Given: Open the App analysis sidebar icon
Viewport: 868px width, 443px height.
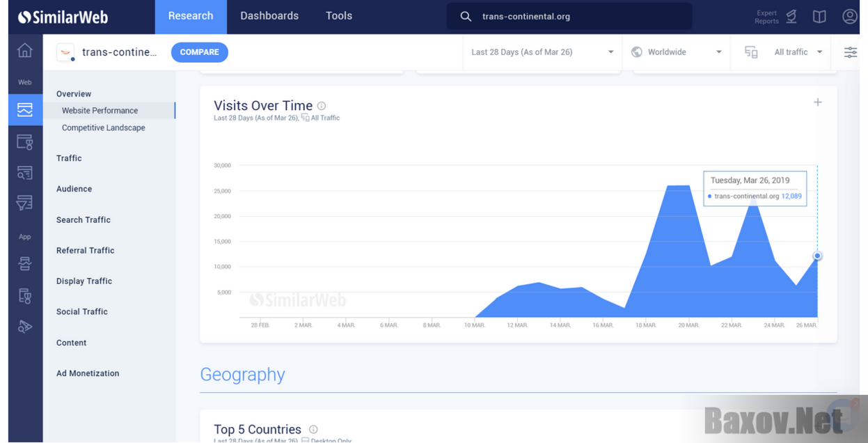Looking at the screenshot, I should [x=25, y=263].
